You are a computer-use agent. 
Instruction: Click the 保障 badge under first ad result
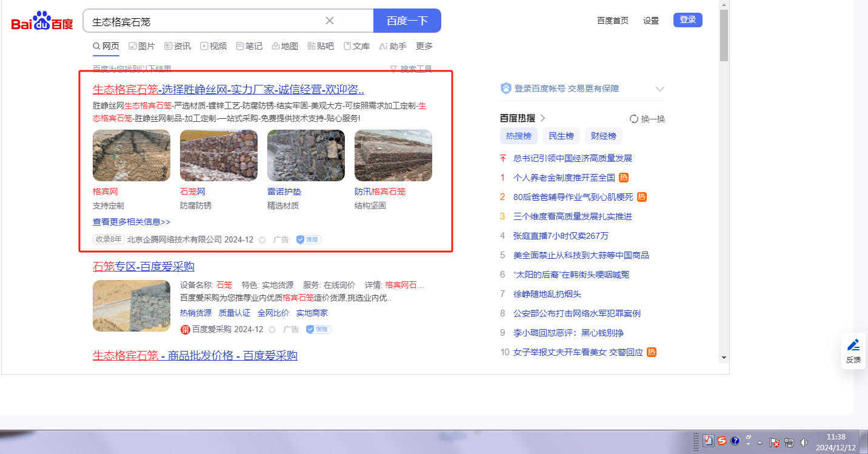(x=309, y=239)
